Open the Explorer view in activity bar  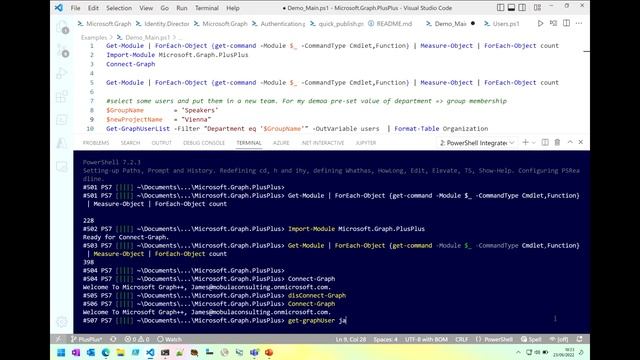click(x=62, y=28)
